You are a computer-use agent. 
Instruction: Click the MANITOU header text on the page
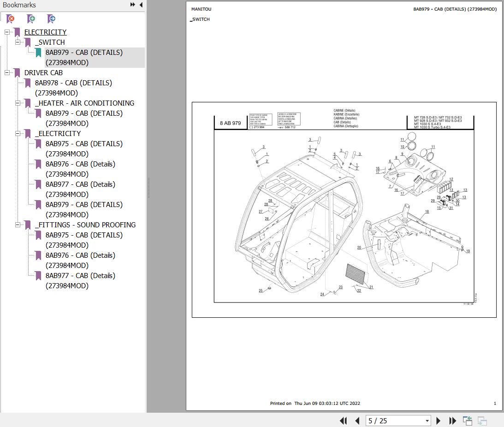pyautogui.click(x=201, y=9)
